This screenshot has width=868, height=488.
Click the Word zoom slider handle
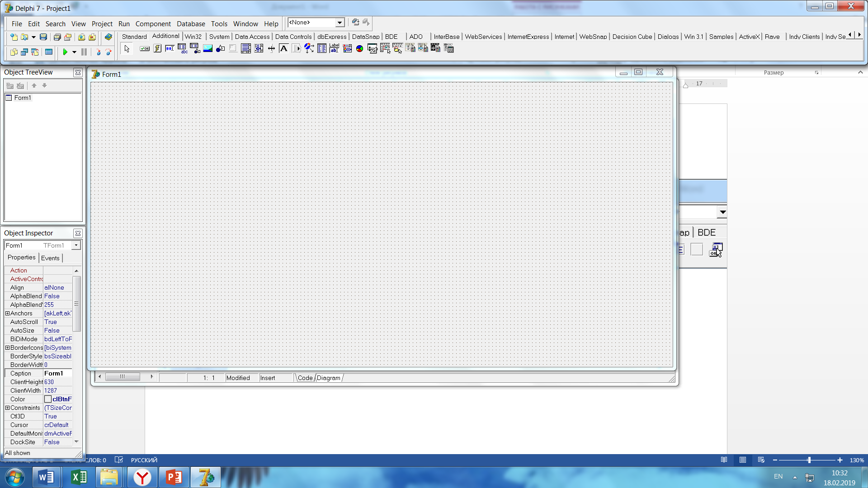pyautogui.click(x=809, y=460)
